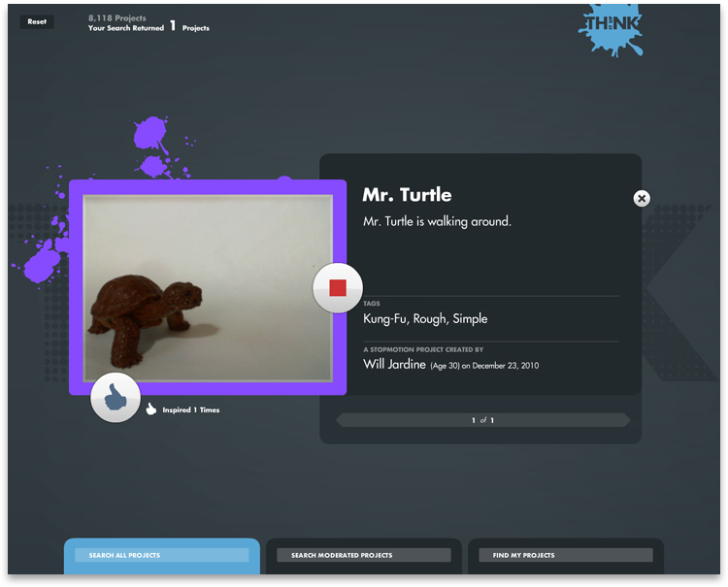Image resolution: width=728 pixels, height=587 pixels.
Task: Click the Kung-Fu tag
Action: [385, 319]
